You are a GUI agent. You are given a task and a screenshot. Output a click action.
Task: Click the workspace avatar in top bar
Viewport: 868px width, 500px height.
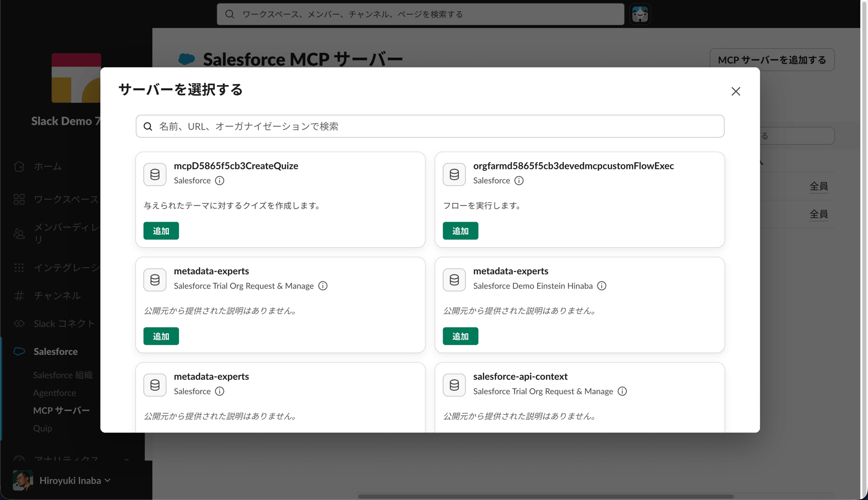click(640, 14)
